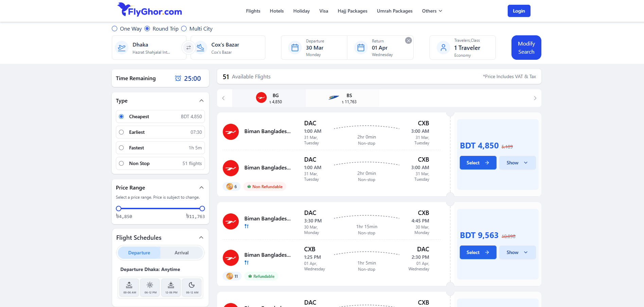Click Biman logo on 3:30 PM flight
The image size is (644, 307).
(231, 221)
